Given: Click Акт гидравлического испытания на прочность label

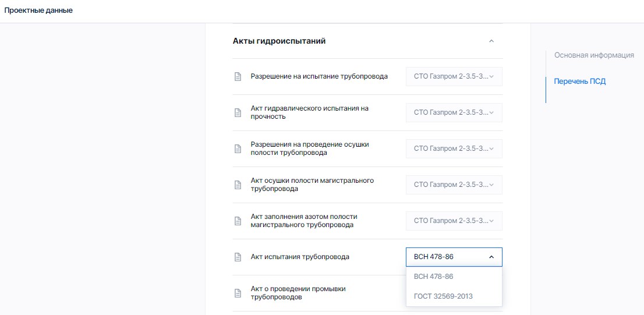Looking at the screenshot, I should 310,112.
